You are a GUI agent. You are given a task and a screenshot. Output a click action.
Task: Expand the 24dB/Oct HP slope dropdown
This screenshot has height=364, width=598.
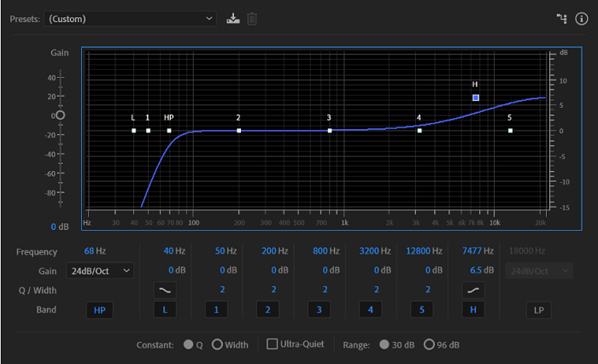[x=102, y=271]
